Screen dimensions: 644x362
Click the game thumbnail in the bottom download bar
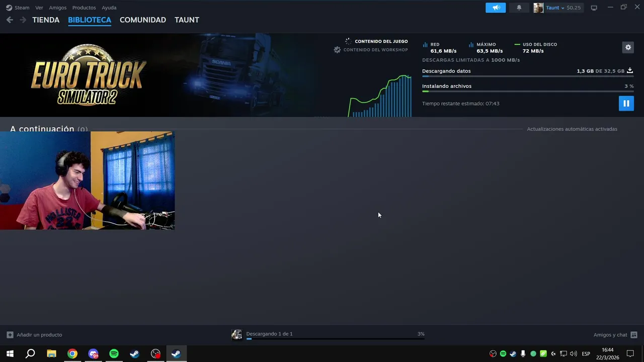pyautogui.click(x=236, y=335)
